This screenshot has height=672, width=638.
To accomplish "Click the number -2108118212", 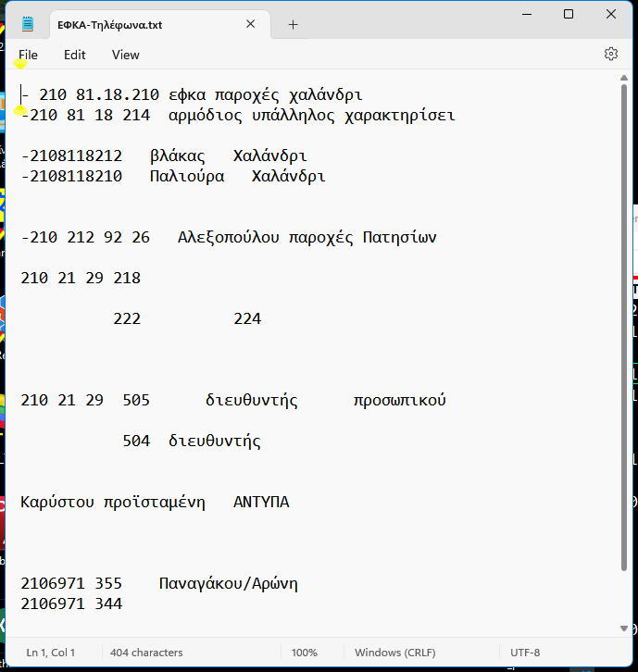I will point(71,156).
